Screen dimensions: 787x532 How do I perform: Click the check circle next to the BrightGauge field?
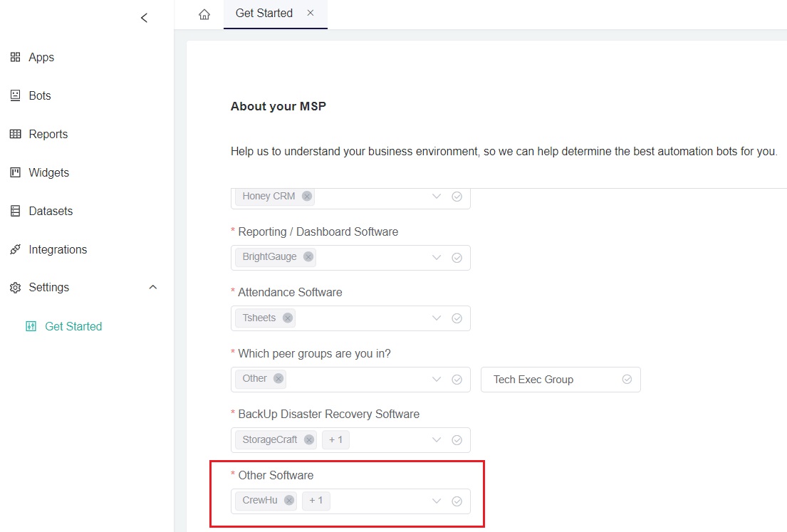[x=457, y=257]
